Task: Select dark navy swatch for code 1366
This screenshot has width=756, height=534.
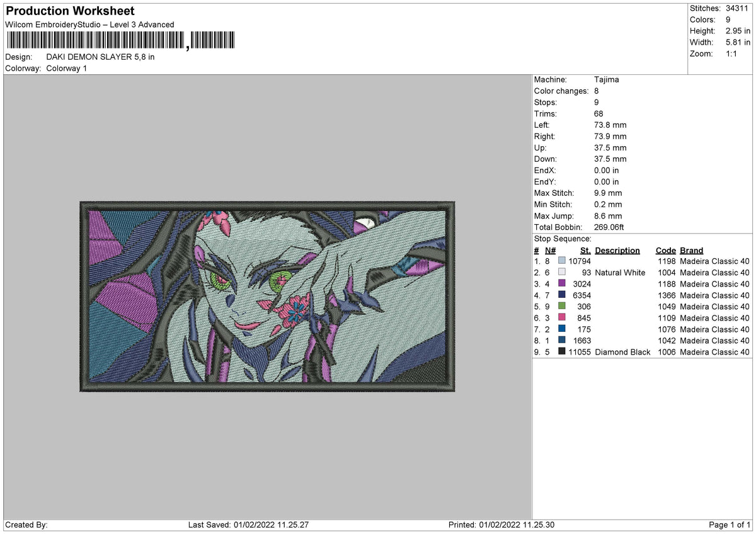Action: [561, 295]
